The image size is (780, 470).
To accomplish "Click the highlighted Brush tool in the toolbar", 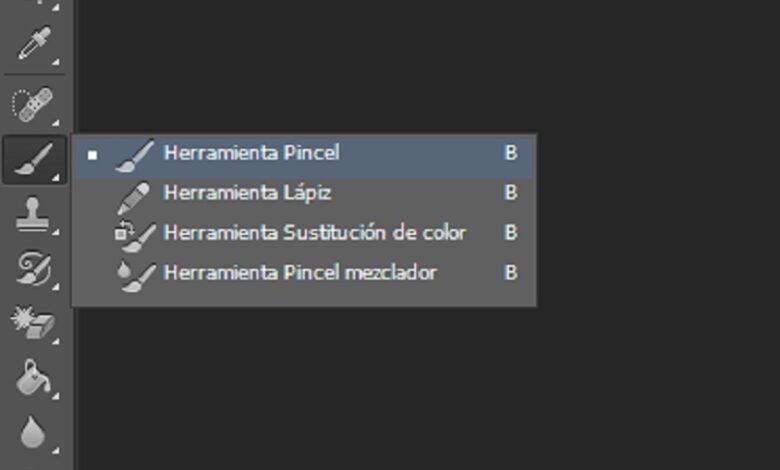I will pyautogui.click(x=33, y=158).
